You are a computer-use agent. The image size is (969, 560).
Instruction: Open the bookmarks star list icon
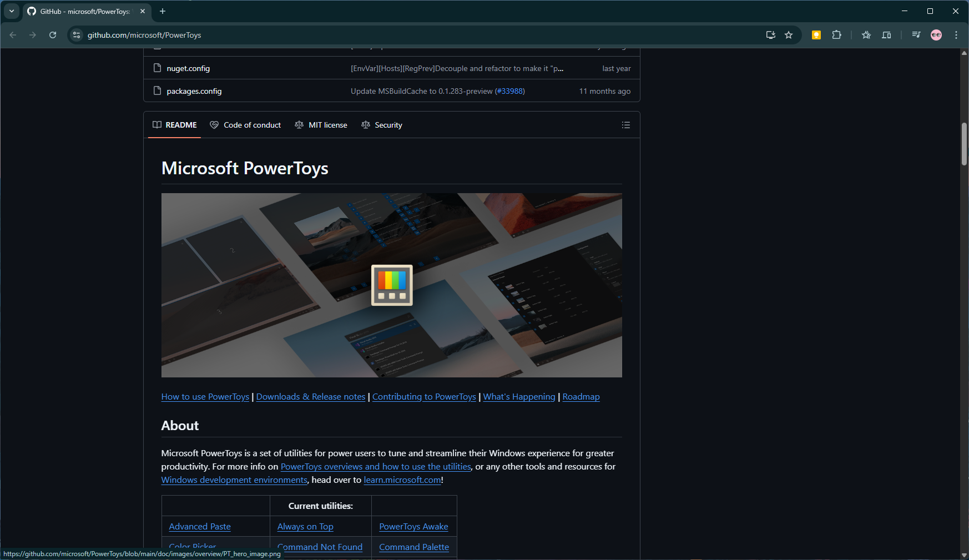coord(866,35)
